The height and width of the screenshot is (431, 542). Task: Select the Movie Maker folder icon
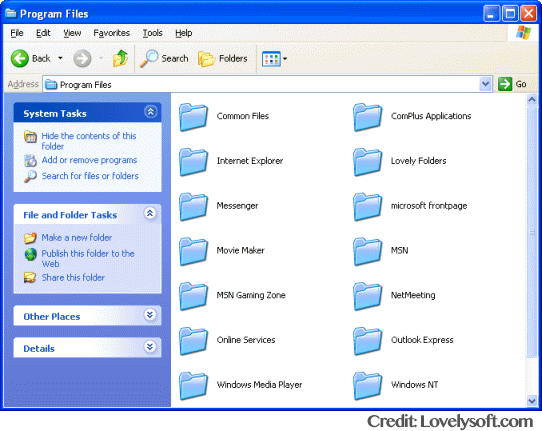click(x=194, y=251)
